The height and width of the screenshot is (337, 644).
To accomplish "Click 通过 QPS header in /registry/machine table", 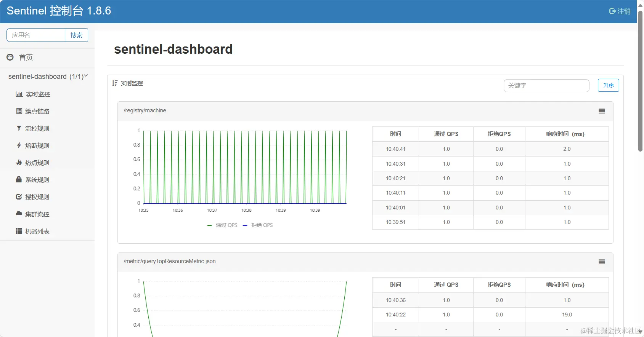I will [446, 134].
